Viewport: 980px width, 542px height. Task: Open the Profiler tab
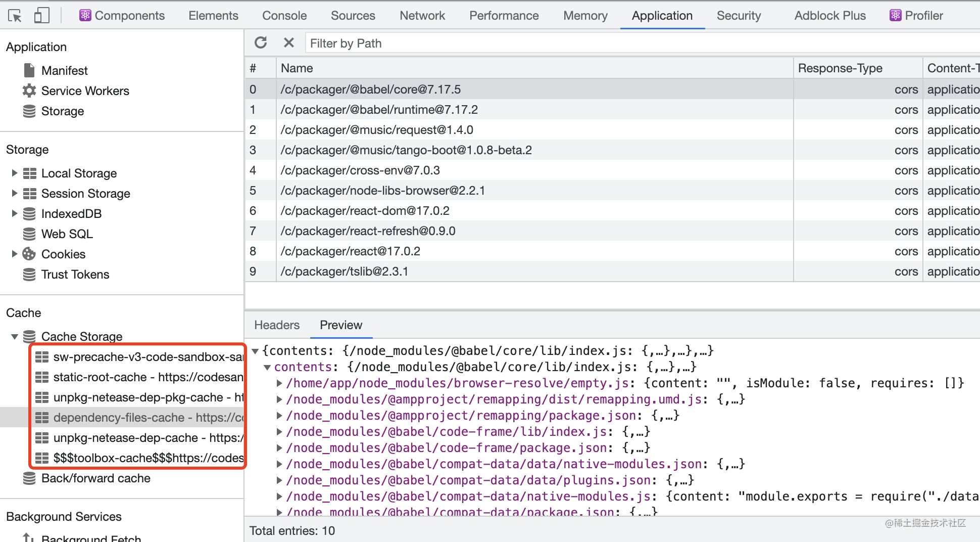[x=916, y=16]
